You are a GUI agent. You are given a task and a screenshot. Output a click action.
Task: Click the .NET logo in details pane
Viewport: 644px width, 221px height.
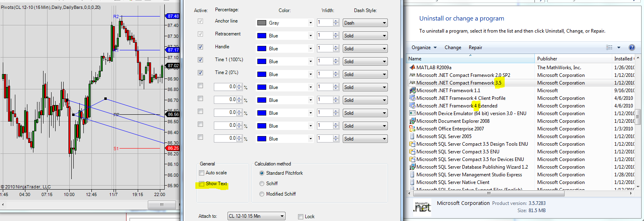coord(422,207)
